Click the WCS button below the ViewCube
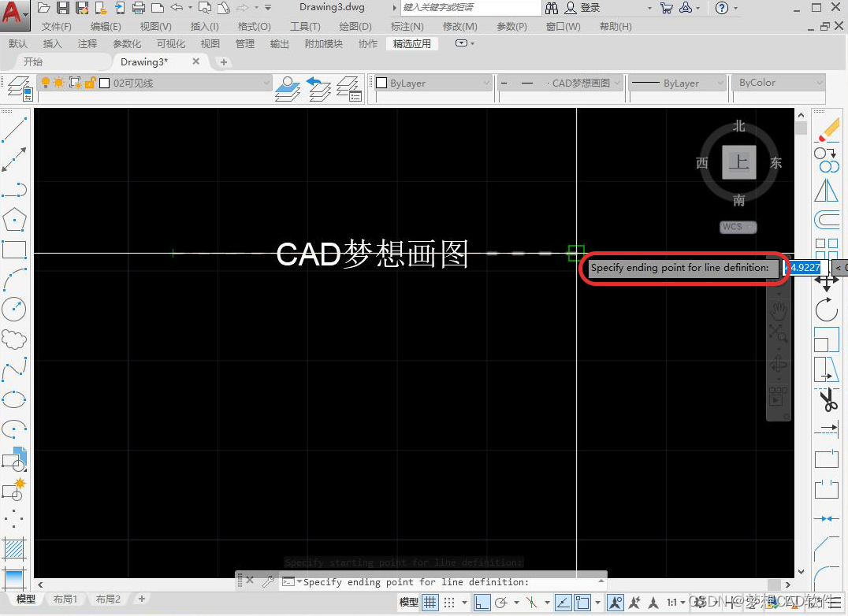Screen dimensions: 848x616 [x=738, y=227]
